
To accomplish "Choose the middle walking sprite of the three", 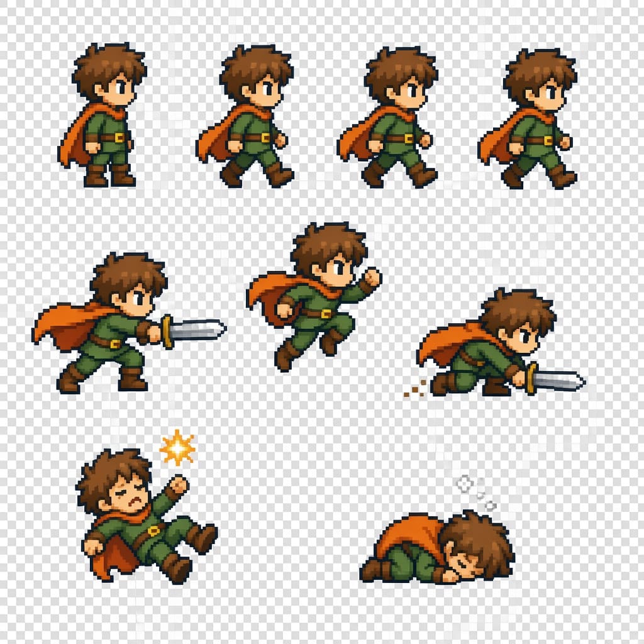I will pyautogui.click(x=387, y=118).
